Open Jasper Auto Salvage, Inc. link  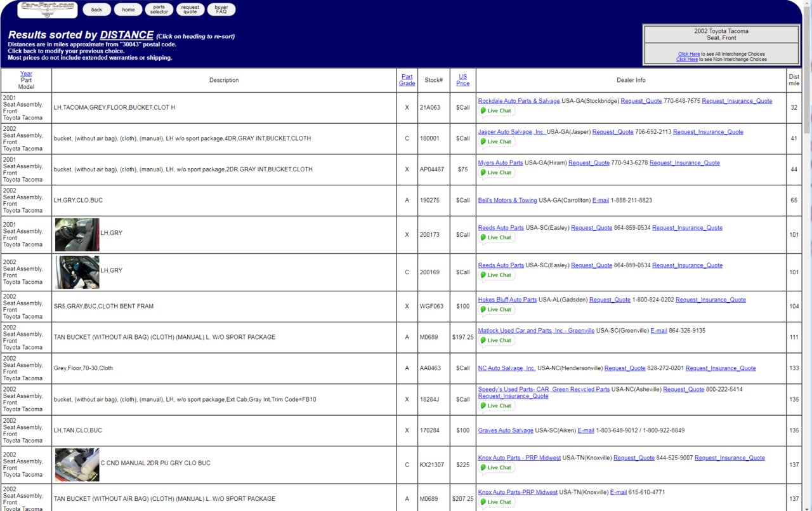[x=512, y=132]
